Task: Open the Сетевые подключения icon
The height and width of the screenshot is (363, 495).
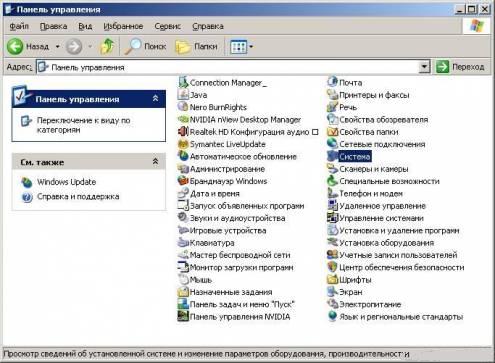Action: coord(376,144)
